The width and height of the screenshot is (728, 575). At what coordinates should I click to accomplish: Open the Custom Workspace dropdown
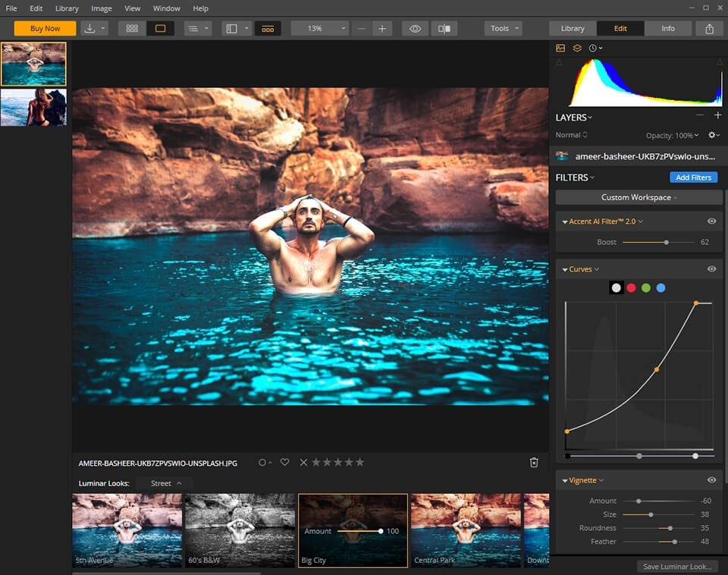639,197
